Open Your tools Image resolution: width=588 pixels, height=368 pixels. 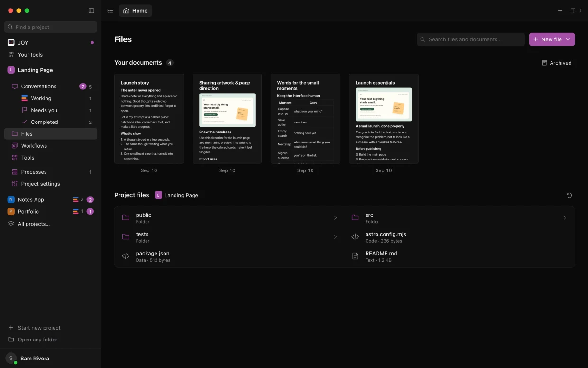click(x=51, y=55)
